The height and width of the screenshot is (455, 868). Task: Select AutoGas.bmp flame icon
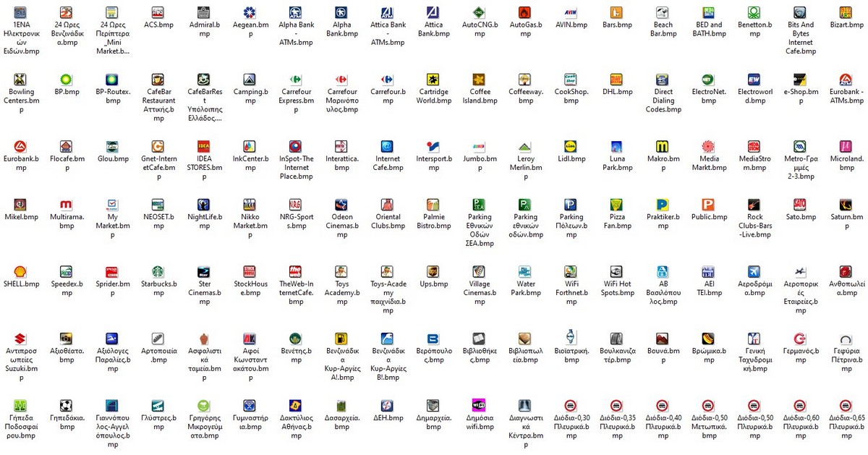pyautogui.click(x=524, y=12)
